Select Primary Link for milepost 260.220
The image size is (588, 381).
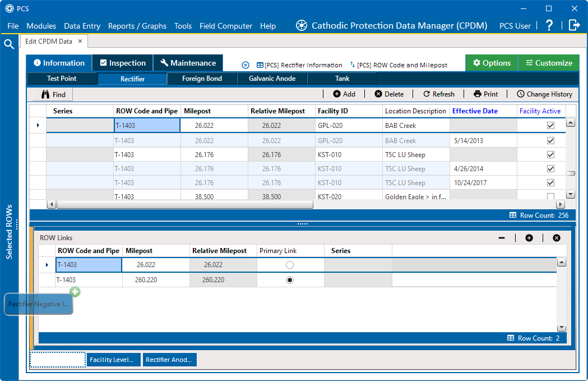pos(289,280)
